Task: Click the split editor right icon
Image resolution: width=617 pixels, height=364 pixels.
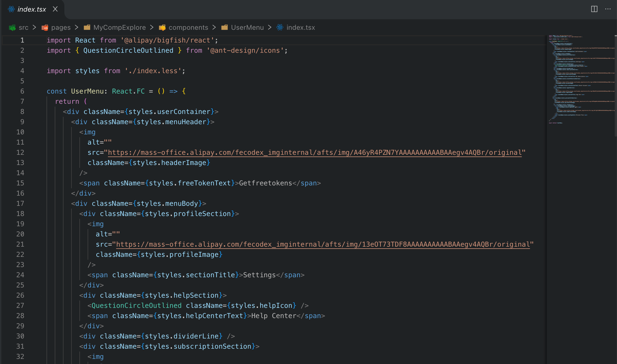Action: tap(594, 9)
